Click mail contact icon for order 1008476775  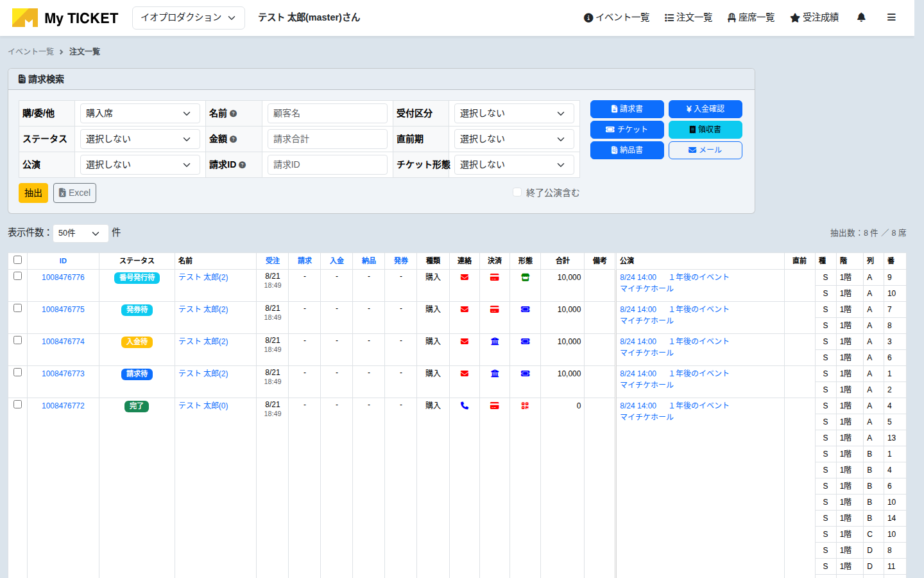pyautogui.click(x=465, y=310)
